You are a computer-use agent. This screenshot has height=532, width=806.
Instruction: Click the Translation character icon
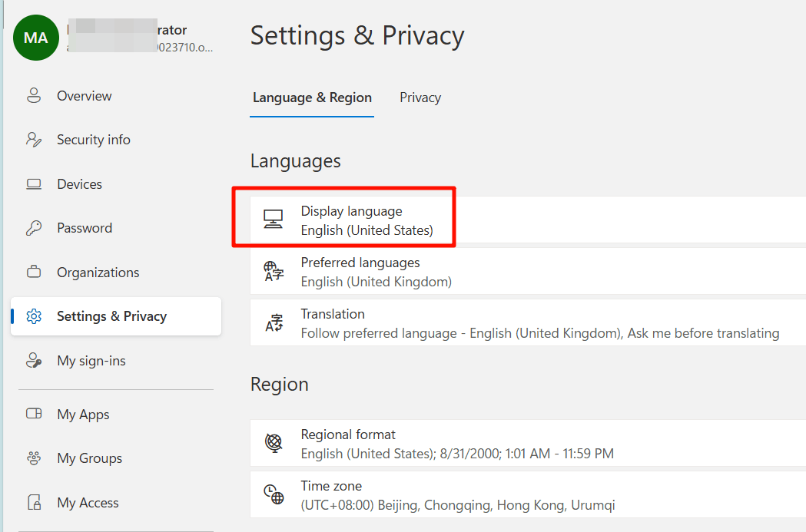point(274,322)
